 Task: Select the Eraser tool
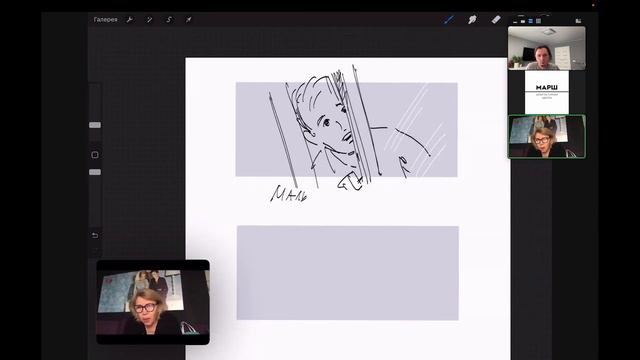(496, 20)
